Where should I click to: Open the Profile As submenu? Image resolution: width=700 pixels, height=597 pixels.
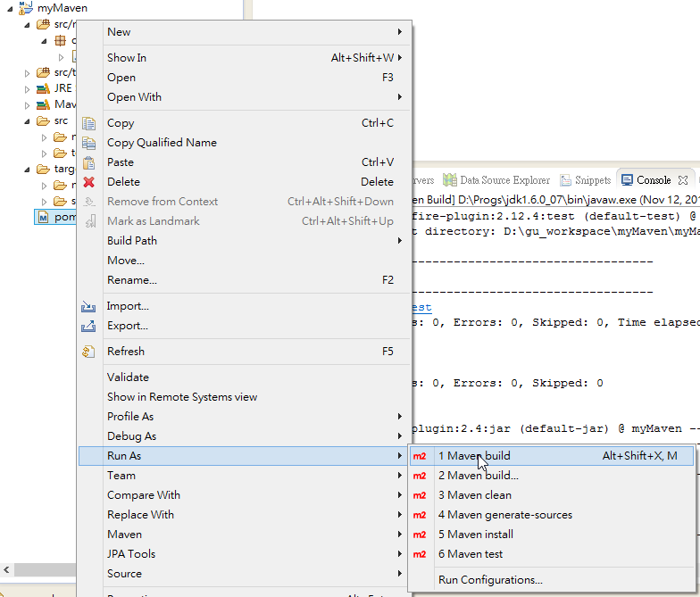pos(245,417)
